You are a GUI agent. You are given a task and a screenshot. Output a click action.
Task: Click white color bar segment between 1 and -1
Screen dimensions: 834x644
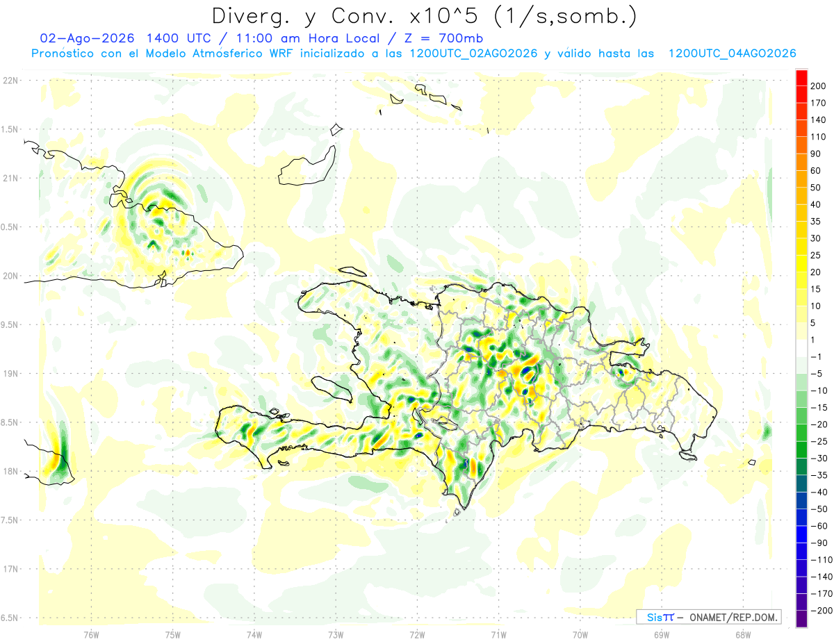(801, 348)
